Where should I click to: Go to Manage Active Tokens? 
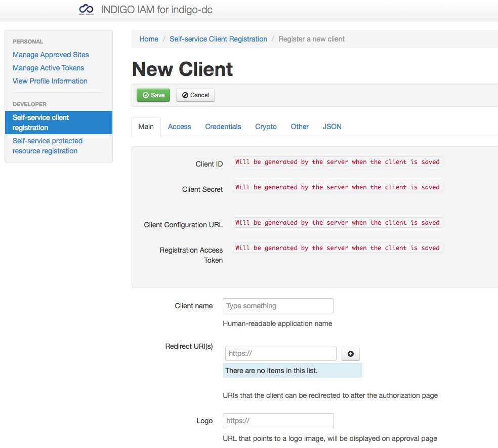[x=48, y=68]
